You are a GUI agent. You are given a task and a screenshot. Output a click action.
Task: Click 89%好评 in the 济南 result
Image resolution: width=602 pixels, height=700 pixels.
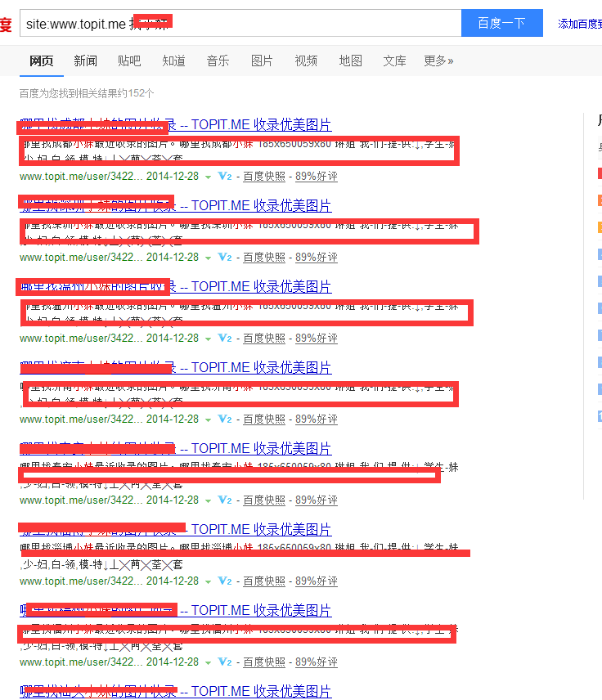pyautogui.click(x=317, y=420)
